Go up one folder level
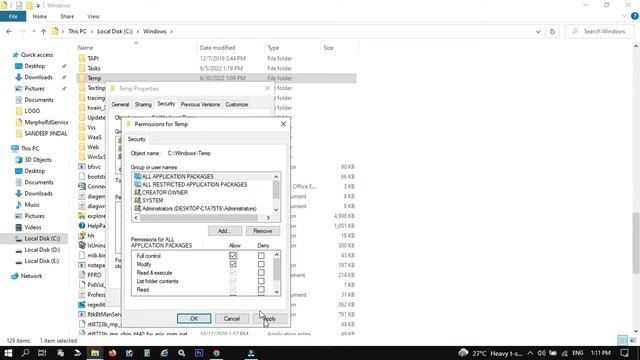Viewport: 640px width, 360px height. (43, 31)
